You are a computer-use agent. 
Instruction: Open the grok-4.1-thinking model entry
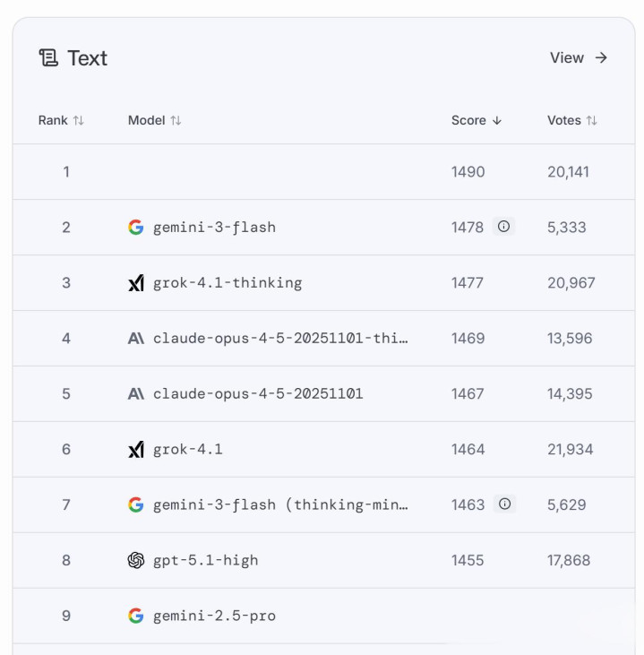coord(228,283)
